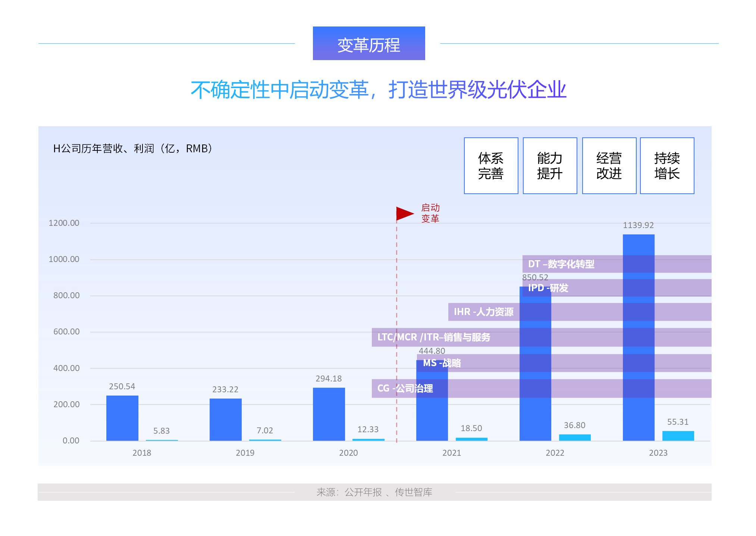The height and width of the screenshot is (536, 756).
Task: Click the red 启动变革 flag icon
Action: tap(405, 214)
